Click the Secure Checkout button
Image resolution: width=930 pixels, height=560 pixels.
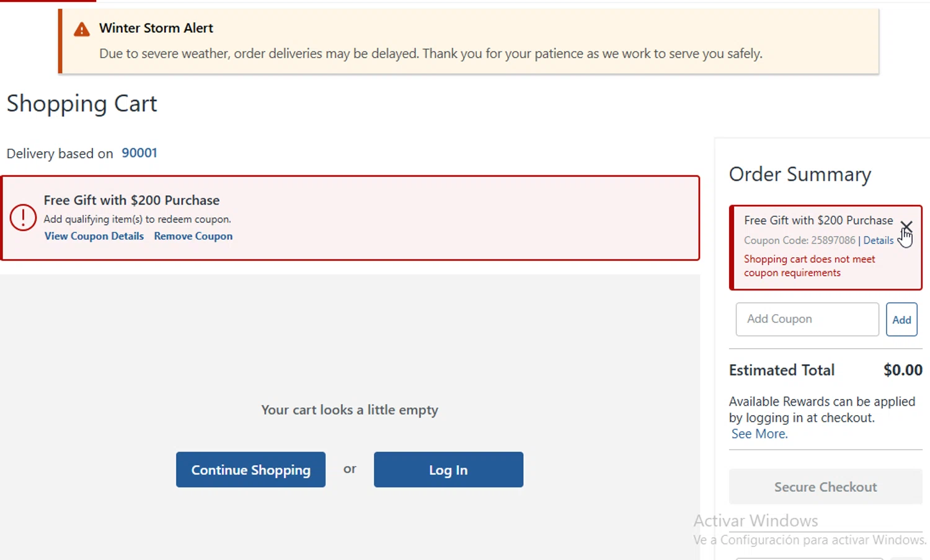825,487
